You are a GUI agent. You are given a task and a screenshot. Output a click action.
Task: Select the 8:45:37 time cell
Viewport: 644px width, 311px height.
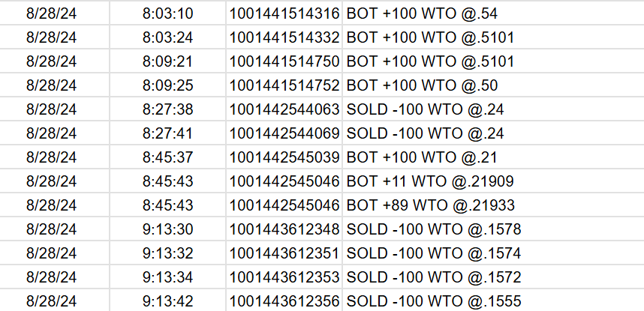point(167,157)
